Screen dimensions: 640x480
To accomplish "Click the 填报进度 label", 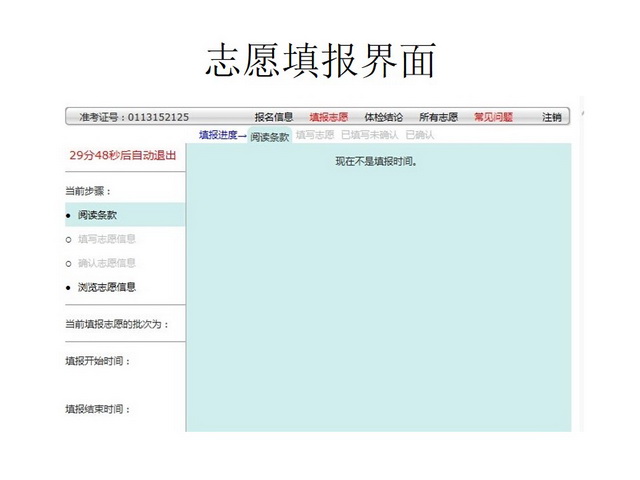I will [x=223, y=135].
